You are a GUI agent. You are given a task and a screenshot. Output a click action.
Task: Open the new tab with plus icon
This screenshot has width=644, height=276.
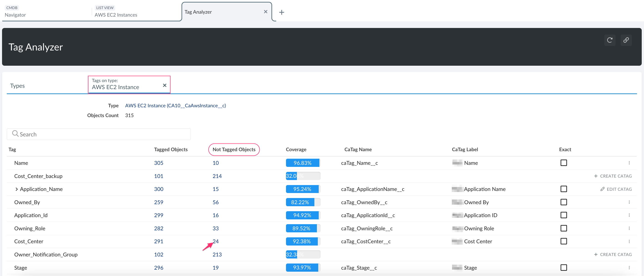281,12
